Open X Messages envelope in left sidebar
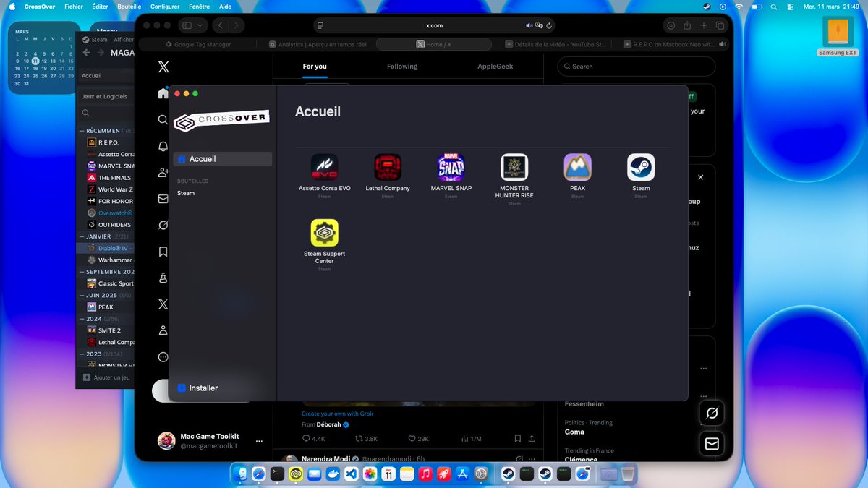Screen dimensions: 868x488 [163, 199]
